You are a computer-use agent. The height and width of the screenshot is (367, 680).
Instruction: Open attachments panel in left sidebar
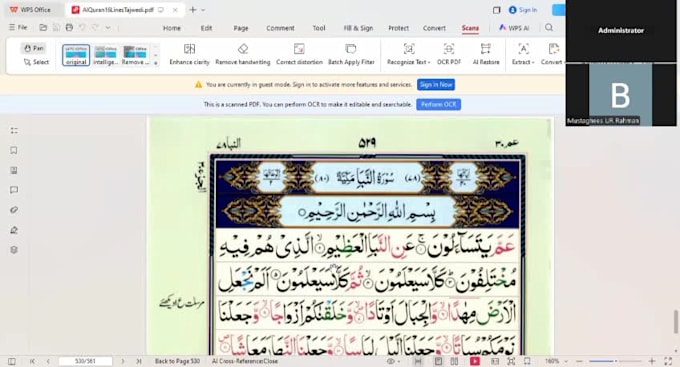tap(14, 210)
